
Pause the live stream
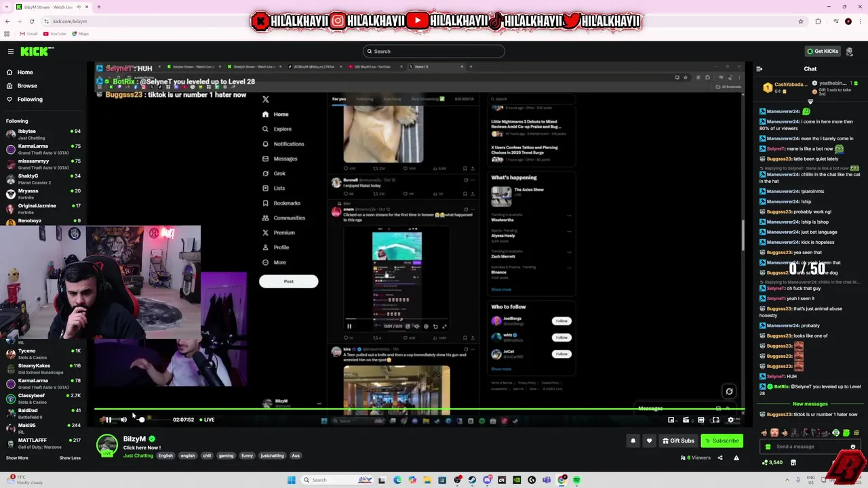pyautogui.click(x=108, y=420)
